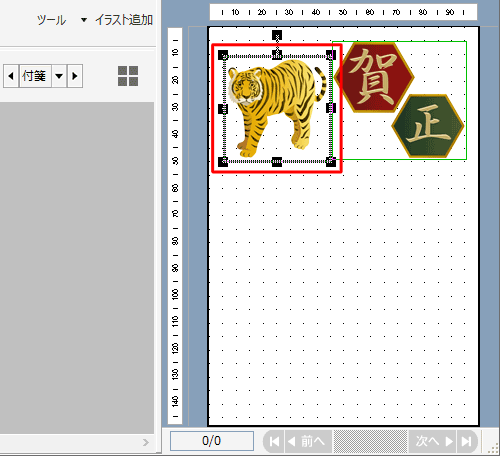Screen dimensions: 500x456
Task: Jump to the first record
Action: 274,441
